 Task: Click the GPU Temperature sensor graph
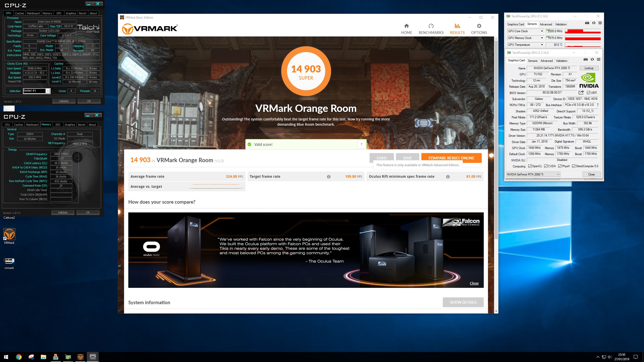[x=583, y=45]
